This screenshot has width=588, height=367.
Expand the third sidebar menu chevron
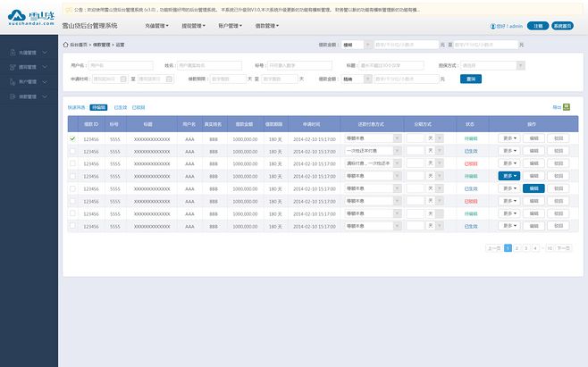45,82
